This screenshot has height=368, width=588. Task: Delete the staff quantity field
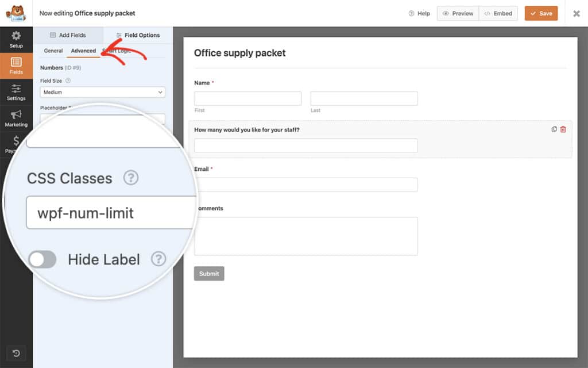[x=562, y=129]
